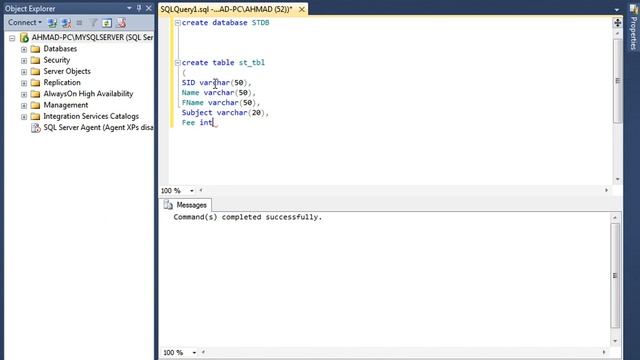Click the Messages pane scroll down arrow
This screenshot has height=360, width=640.
[615, 341]
